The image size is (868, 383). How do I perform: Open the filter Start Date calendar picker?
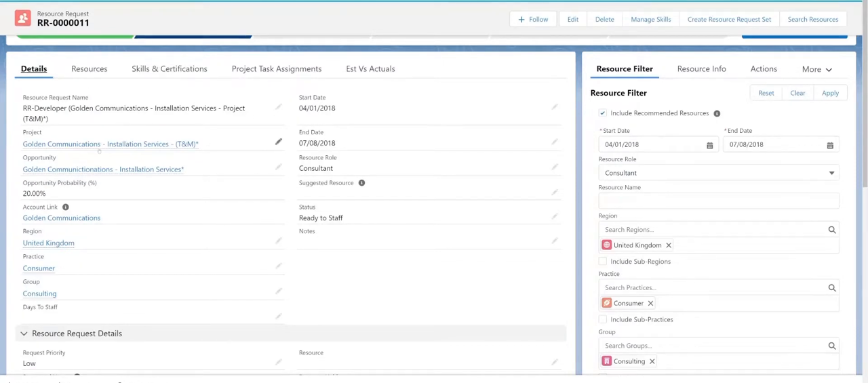[x=710, y=145]
